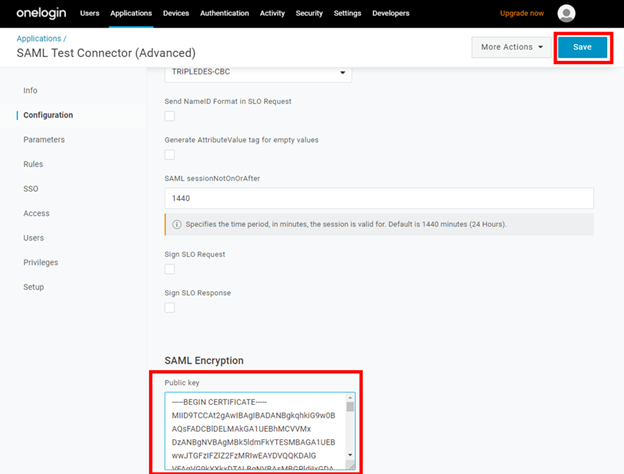Open the Developers menu
This screenshot has height=474, width=624.
pyautogui.click(x=392, y=13)
